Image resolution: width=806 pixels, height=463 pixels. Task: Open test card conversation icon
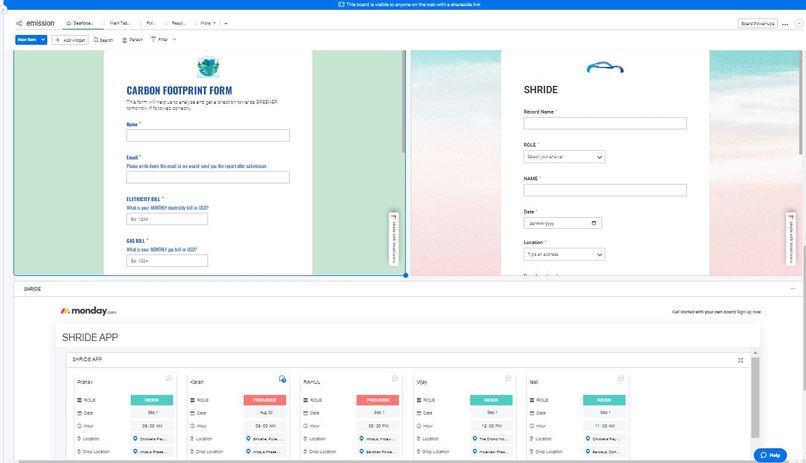pyautogui.click(x=621, y=379)
